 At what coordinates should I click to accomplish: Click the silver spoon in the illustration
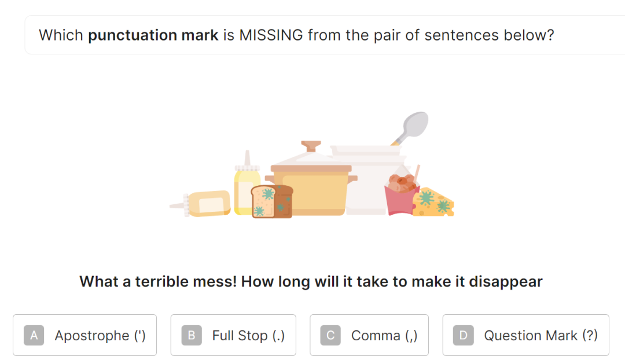(x=410, y=128)
